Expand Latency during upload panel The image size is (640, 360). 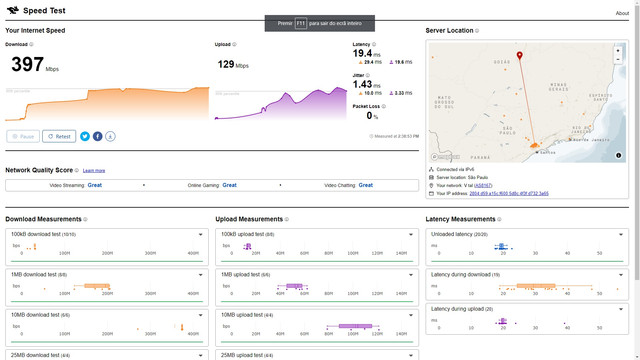coord(621,309)
